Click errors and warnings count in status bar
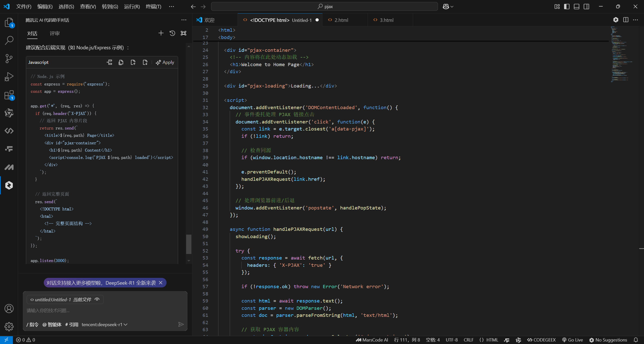The image size is (644, 344). click(26, 340)
